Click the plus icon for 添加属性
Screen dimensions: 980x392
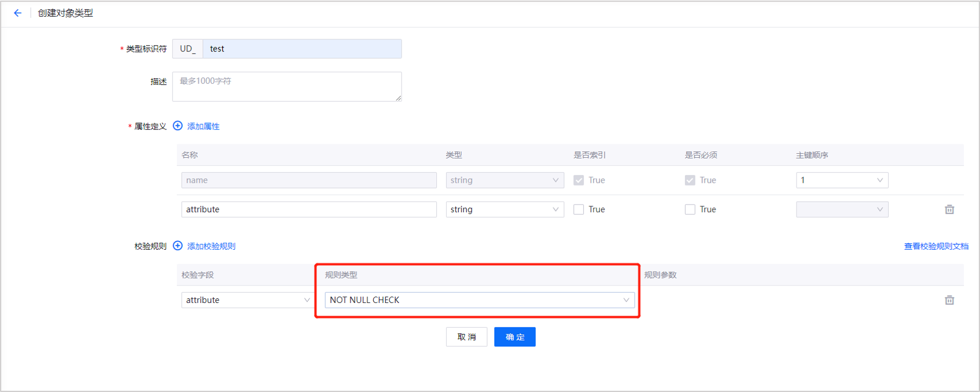tap(178, 126)
